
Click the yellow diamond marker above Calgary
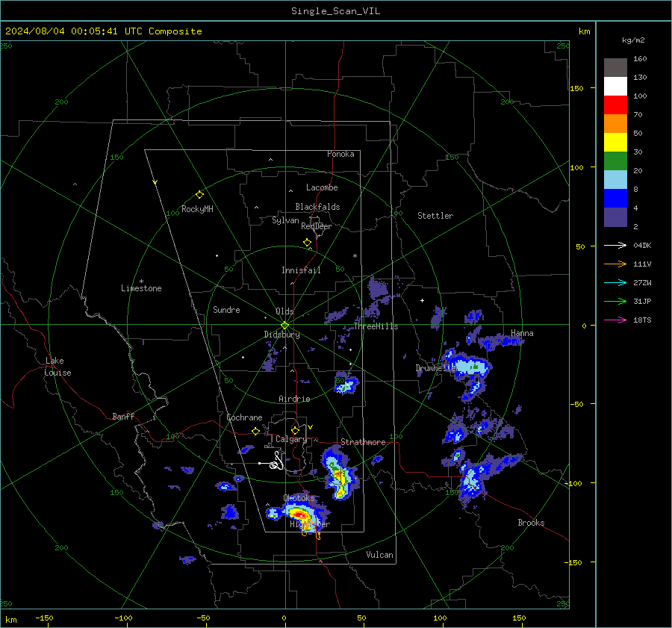pos(295,430)
